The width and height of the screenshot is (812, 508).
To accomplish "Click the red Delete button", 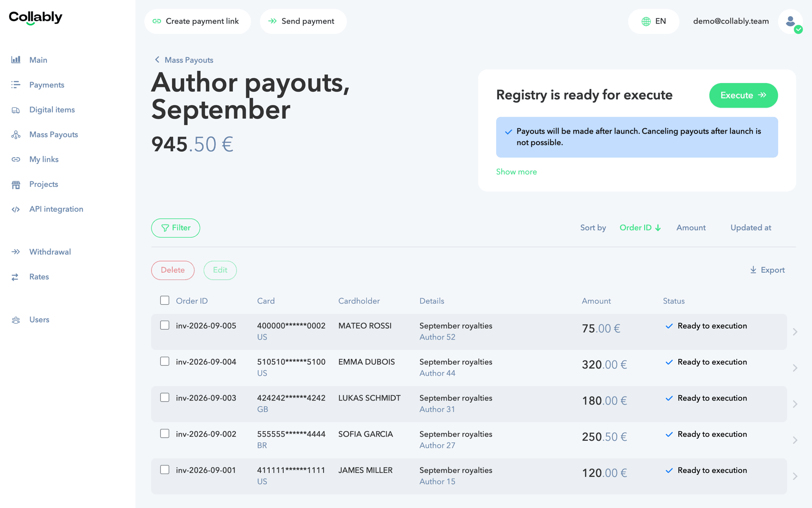I will tap(173, 270).
